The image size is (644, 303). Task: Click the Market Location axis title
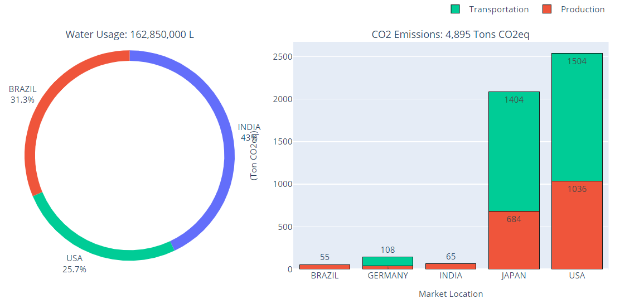[451, 294]
